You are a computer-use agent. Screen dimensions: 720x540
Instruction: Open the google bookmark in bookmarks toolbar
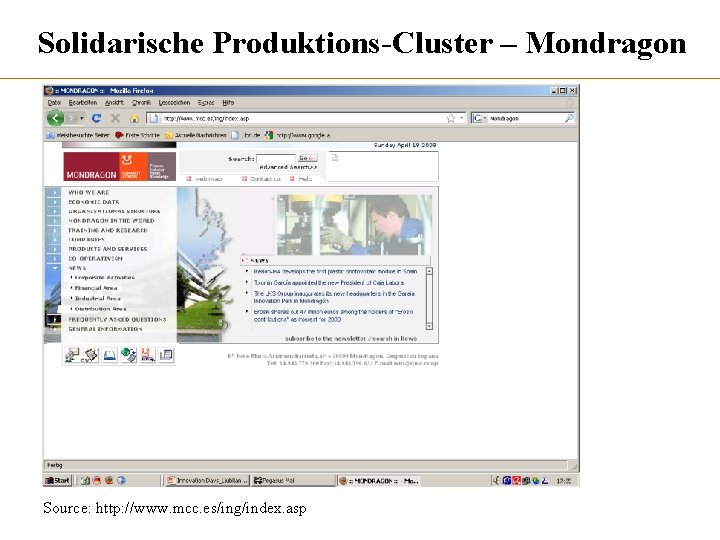[x=298, y=135]
